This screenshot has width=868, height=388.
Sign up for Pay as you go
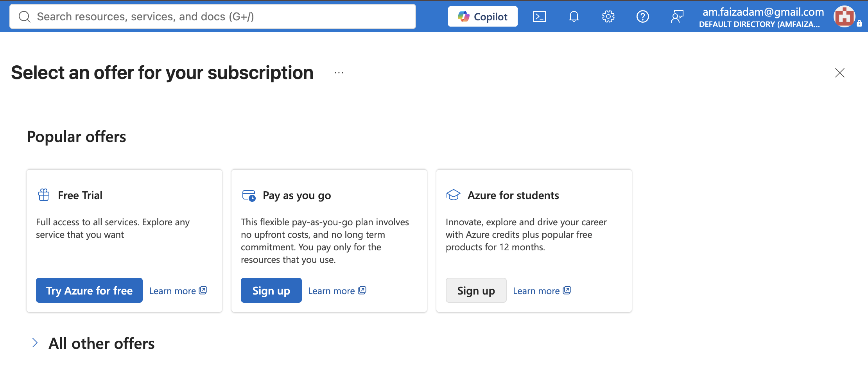pos(271,290)
